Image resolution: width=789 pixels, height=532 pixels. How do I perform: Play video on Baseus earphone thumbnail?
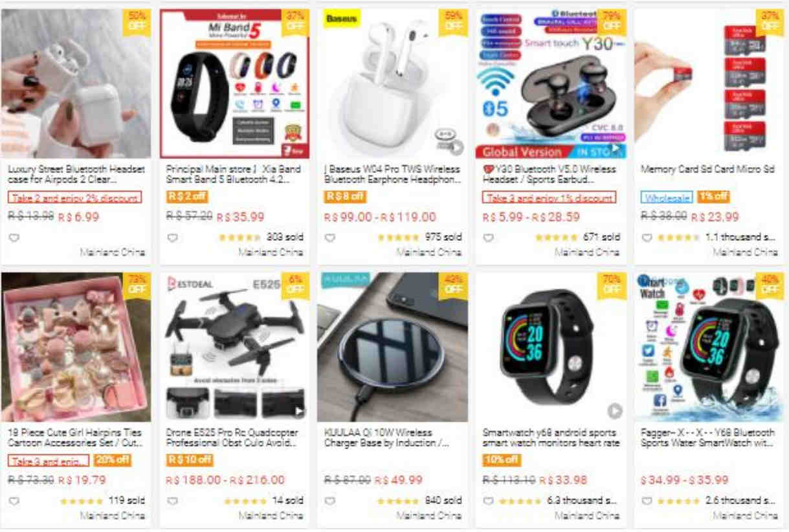[x=457, y=147]
